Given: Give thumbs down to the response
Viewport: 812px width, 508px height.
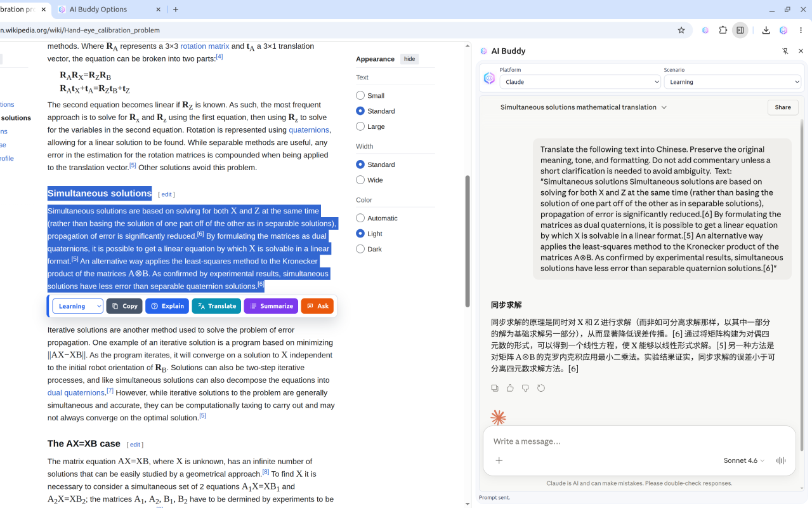Looking at the screenshot, I should coord(525,388).
